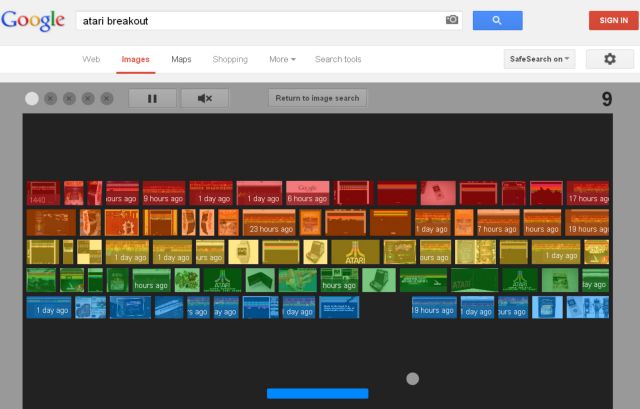
Task: Toggle the muted sound button
Action: click(x=204, y=98)
